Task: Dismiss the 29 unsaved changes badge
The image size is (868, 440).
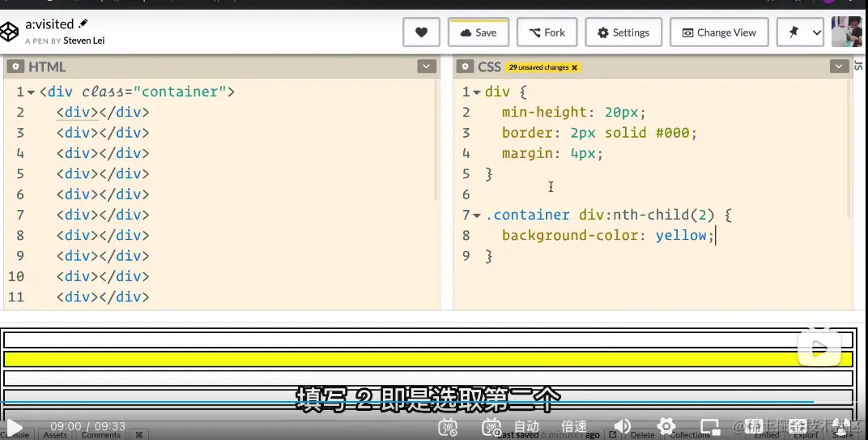Action: tap(575, 67)
